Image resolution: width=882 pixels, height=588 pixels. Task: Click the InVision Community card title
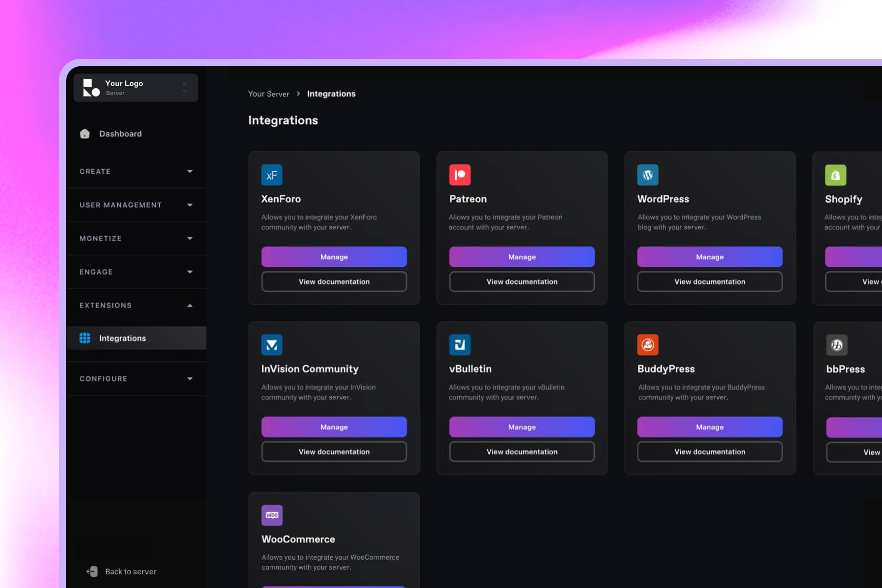tap(310, 369)
